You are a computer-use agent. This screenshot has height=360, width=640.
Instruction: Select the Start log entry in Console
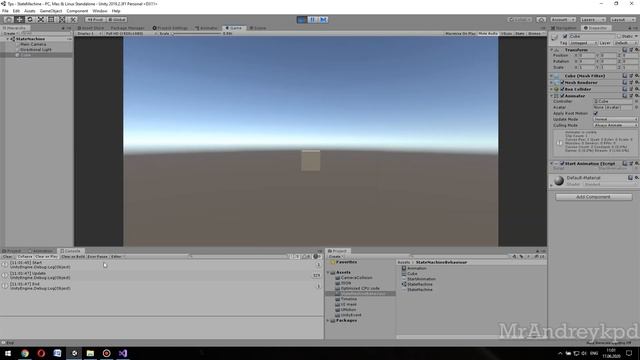pyautogui.click(x=162, y=265)
